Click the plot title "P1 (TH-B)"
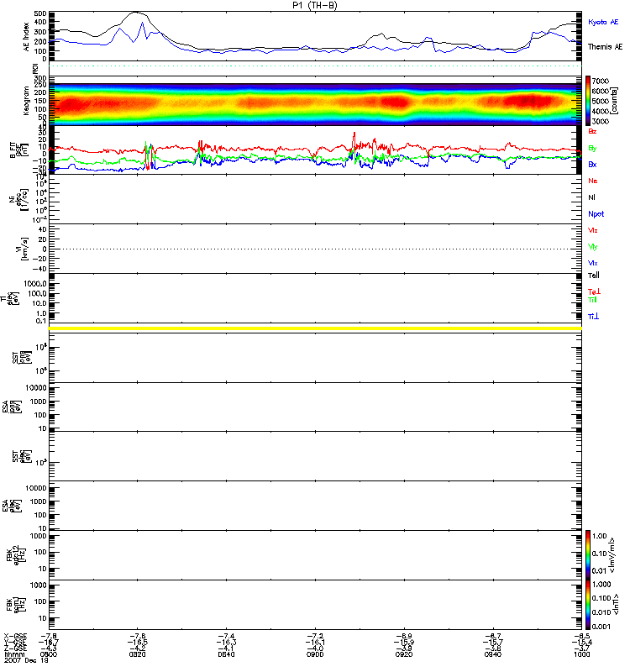This screenshot has height=672, width=630. click(315, 5)
